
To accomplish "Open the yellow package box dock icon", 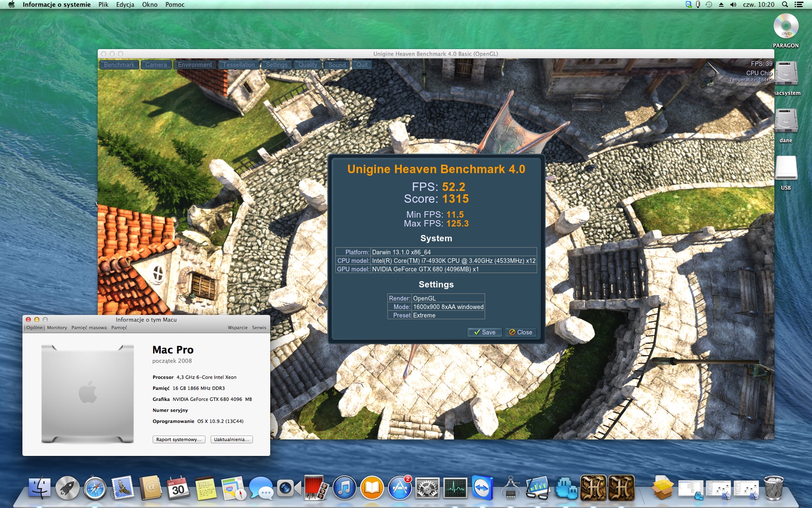I will tap(663, 488).
